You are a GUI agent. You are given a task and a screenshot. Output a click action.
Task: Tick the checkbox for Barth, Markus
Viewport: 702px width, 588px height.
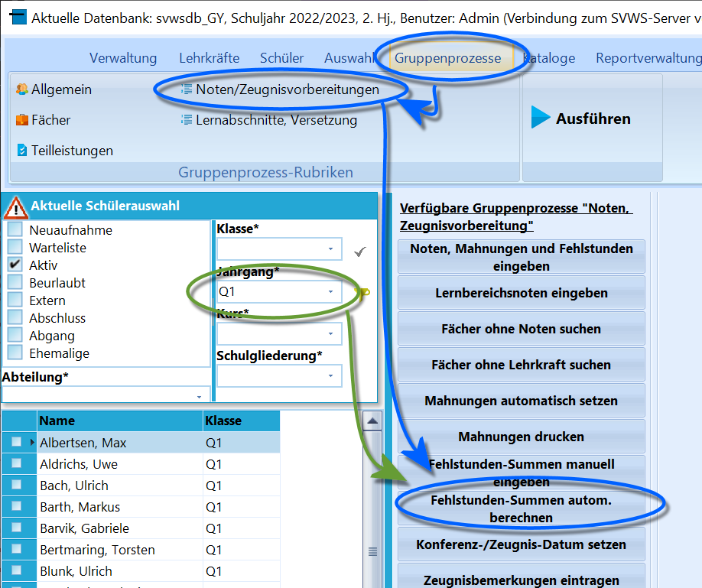click(17, 506)
